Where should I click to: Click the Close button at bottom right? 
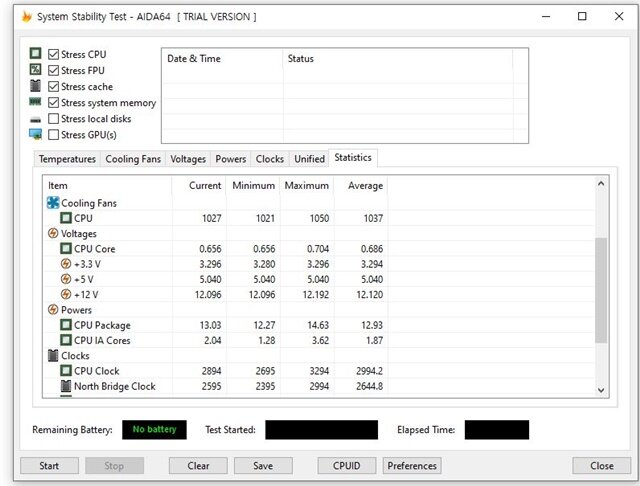pyautogui.click(x=602, y=466)
